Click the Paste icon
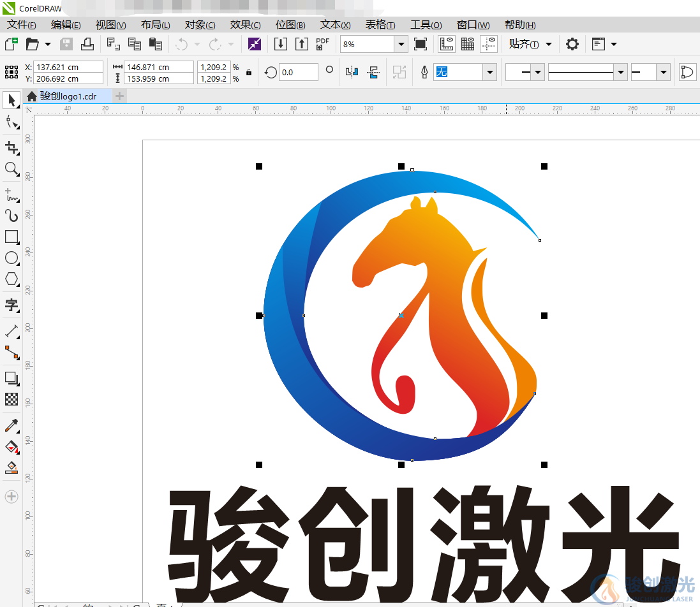700x607 pixels. pyautogui.click(x=155, y=44)
